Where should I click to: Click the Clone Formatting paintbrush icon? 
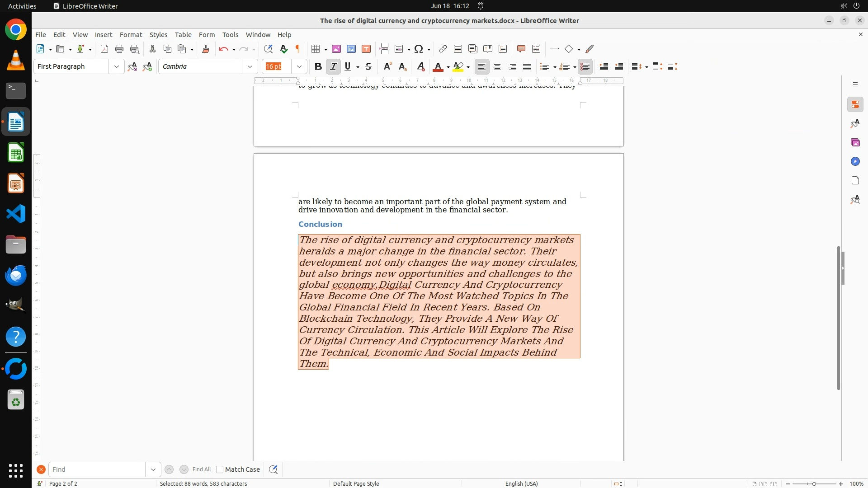[x=206, y=49]
